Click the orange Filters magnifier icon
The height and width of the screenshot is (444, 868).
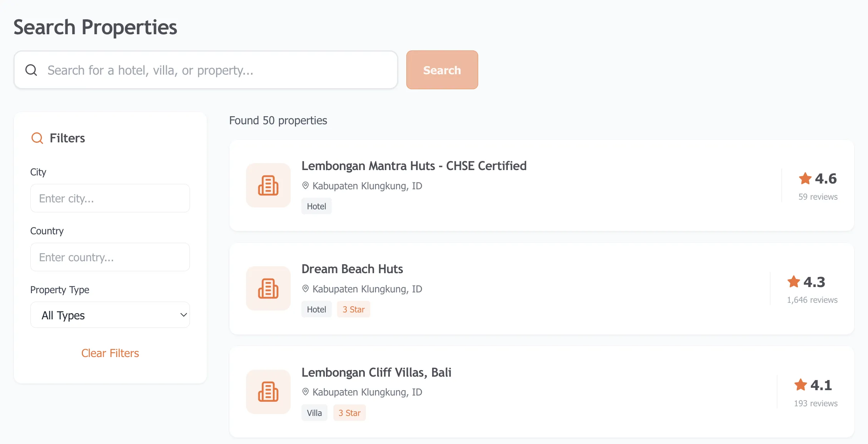pyautogui.click(x=37, y=138)
